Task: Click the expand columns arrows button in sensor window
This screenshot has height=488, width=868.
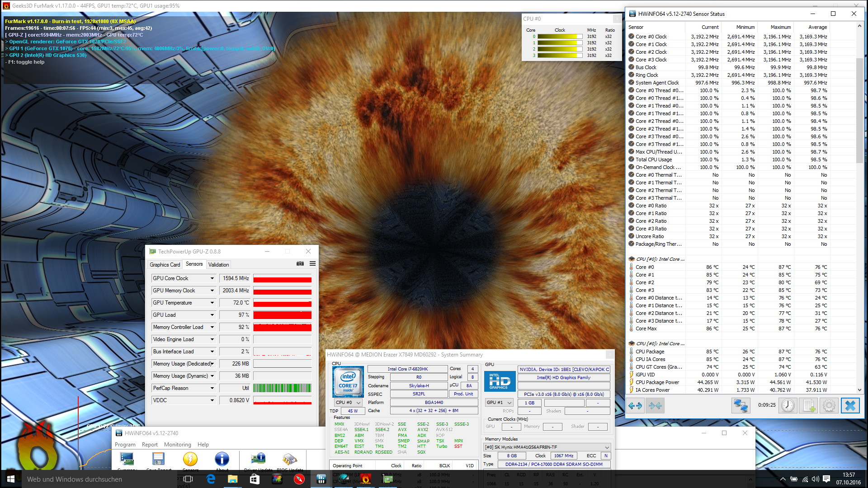Action: (635, 406)
